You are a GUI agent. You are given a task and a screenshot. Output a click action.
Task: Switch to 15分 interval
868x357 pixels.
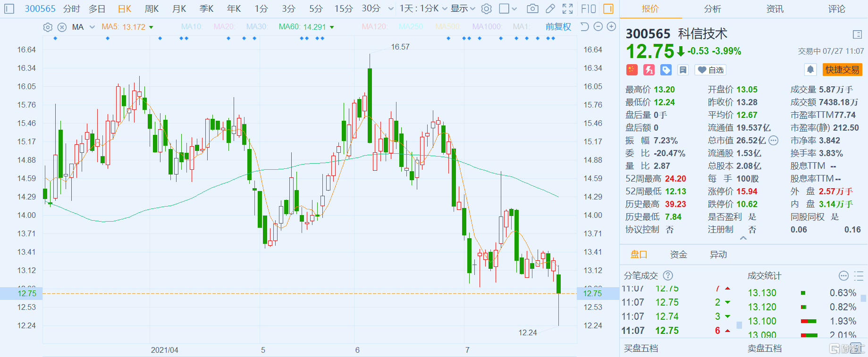coord(344,8)
